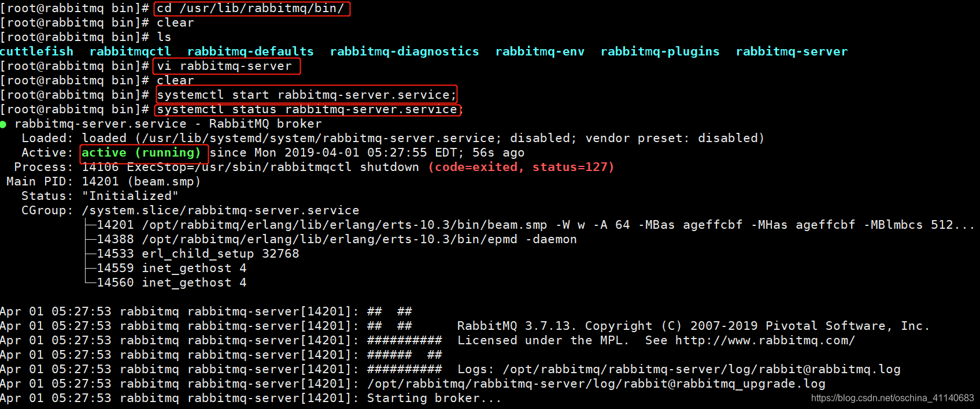Click the 'rabbitmq-server' file name in listing
Screen dimensions: 980x409
(792, 51)
